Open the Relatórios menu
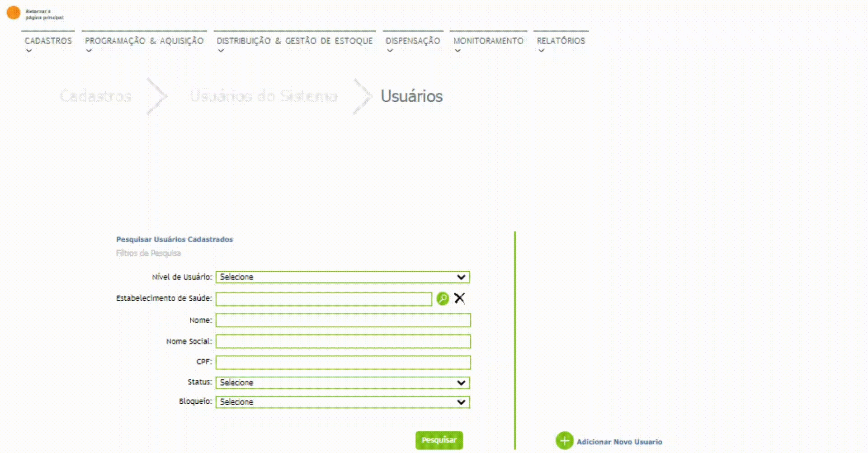This screenshot has height=453, width=868. [561, 41]
